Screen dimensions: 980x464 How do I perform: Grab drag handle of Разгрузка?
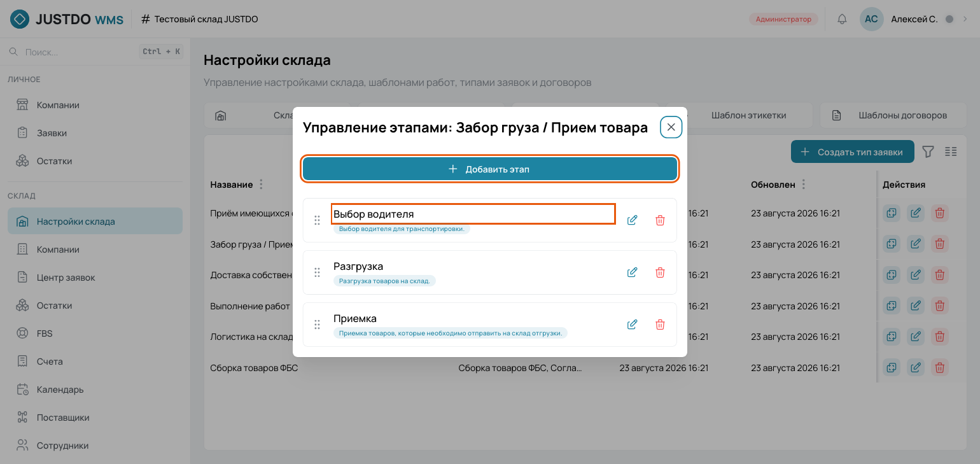317,272
